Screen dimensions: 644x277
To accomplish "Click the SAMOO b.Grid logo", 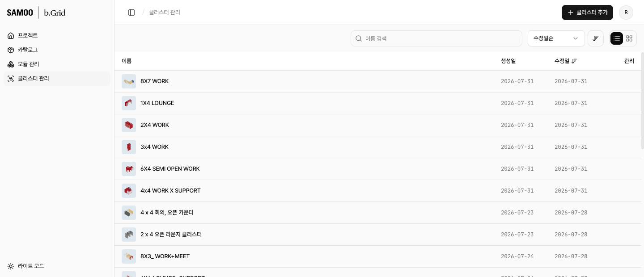I will click(36, 13).
